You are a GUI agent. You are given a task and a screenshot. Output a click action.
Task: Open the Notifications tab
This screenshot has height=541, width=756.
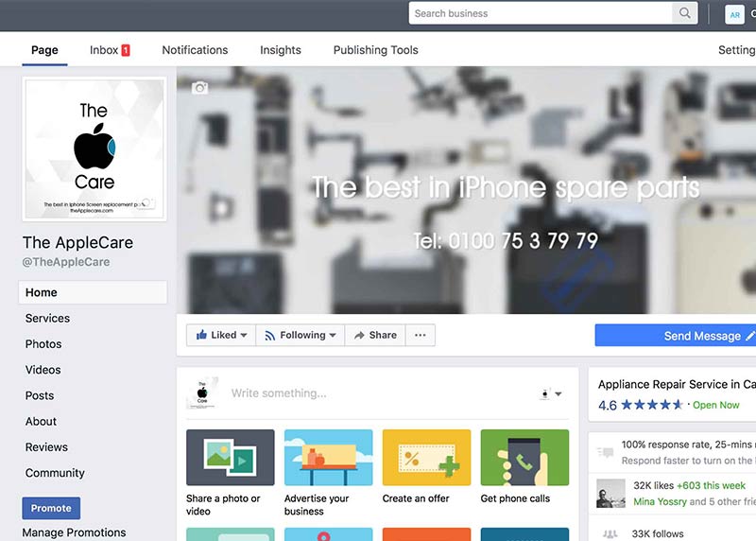(x=195, y=50)
